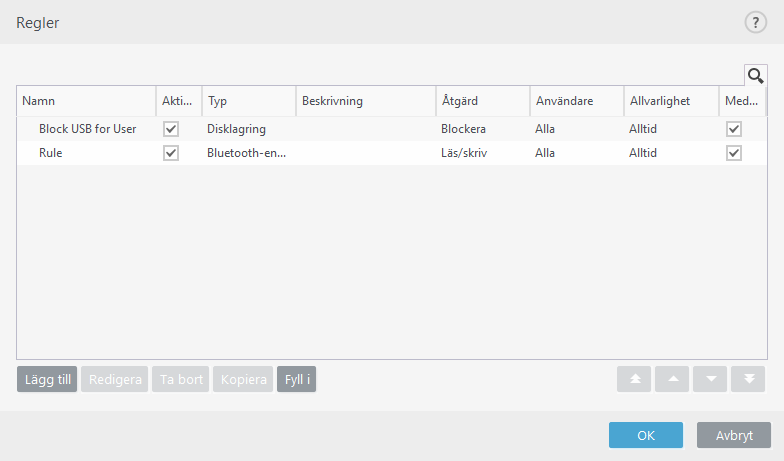Move rule to top with double-up arrow

pos(635,380)
